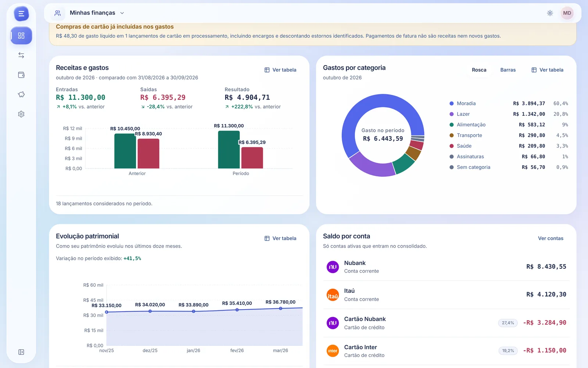Expand the Minhas finanças workspace dropdown
The width and height of the screenshot is (588, 368).
point(122,13)
